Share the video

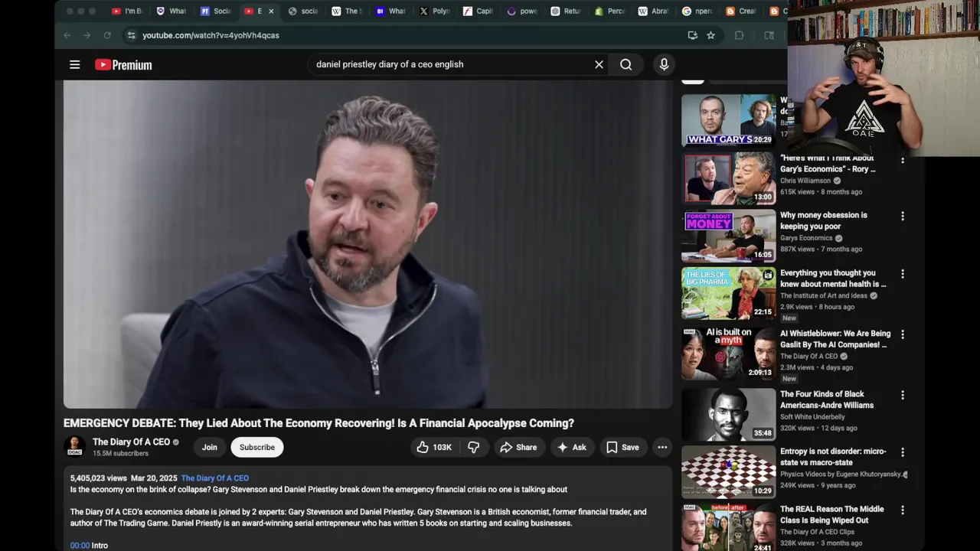[518, 447]
